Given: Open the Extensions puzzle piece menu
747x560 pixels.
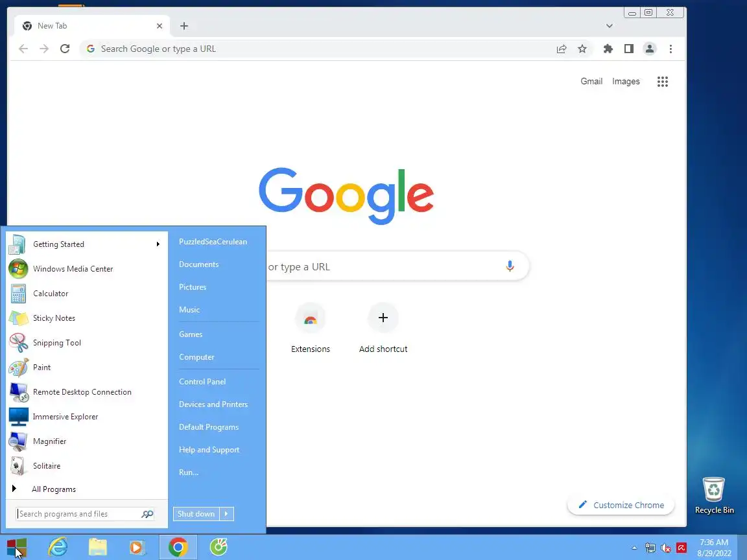Looking at the screenshot, I should click(608, 49).
